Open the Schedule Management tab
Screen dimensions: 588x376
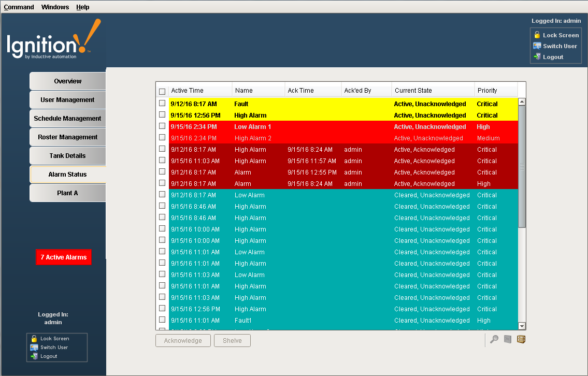67,119
